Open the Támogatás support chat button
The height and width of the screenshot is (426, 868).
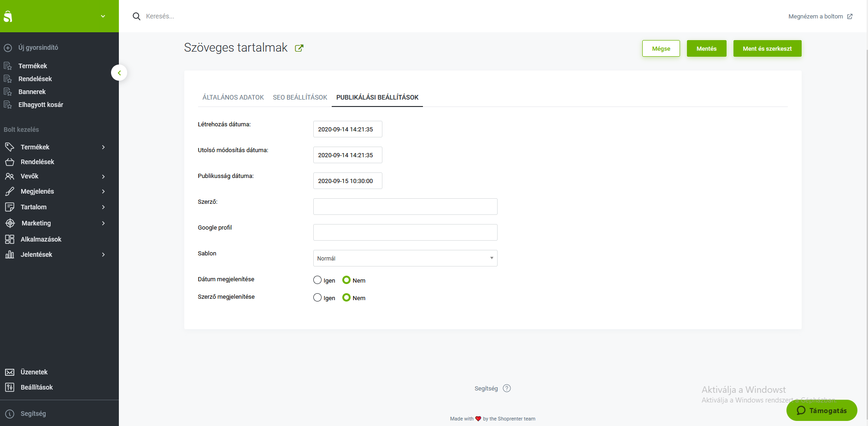coord(821,410)
